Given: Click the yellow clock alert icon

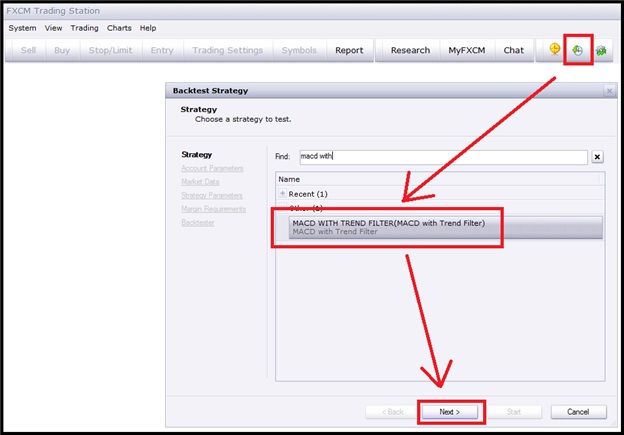Looking at the screenshot, I should pyautogui.click(x=554, y=49).
